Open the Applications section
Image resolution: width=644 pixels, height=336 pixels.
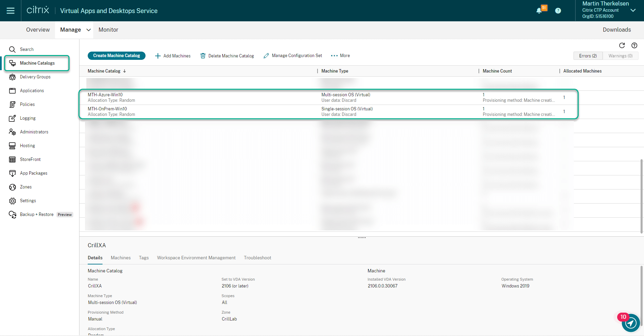32,91
